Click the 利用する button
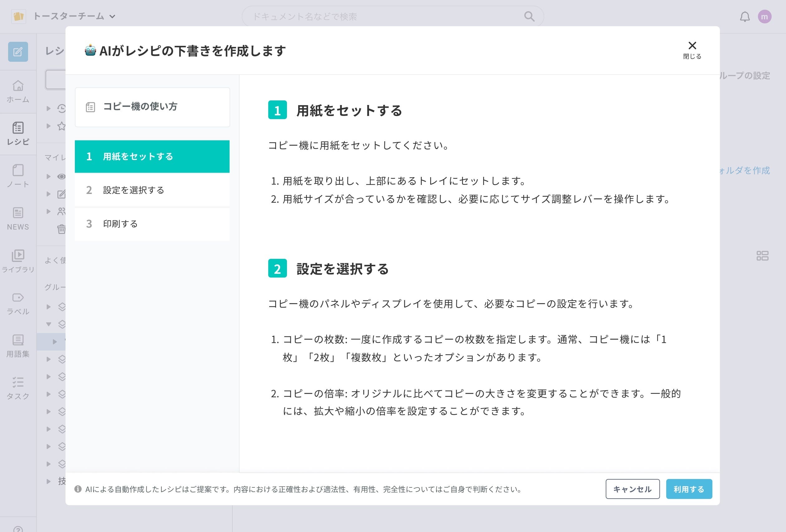Viewport: 786px width, 532px height. pos(689,489)
